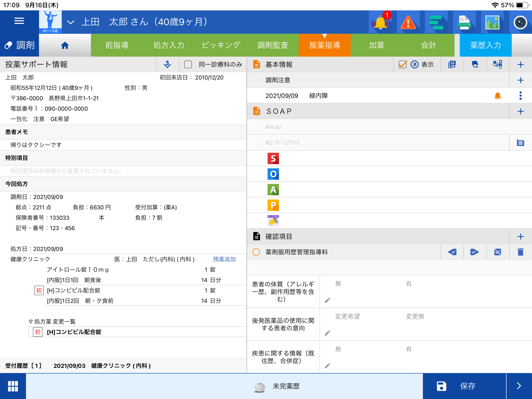Select the 薬剤服用歴管理指導料 radio circle
Image resolution: width=532 pixels, height=399 pixels.
pyautogui.click(x=256, y=252)
